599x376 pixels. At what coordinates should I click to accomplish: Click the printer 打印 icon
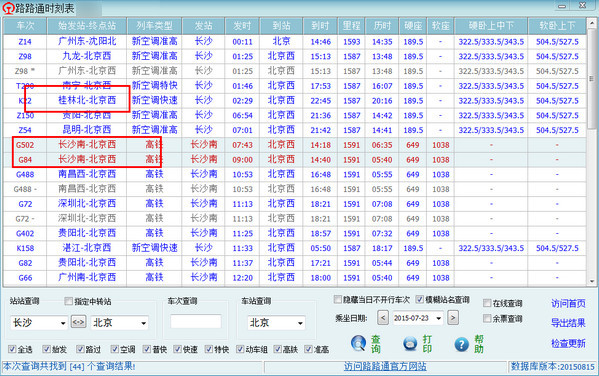410,343
